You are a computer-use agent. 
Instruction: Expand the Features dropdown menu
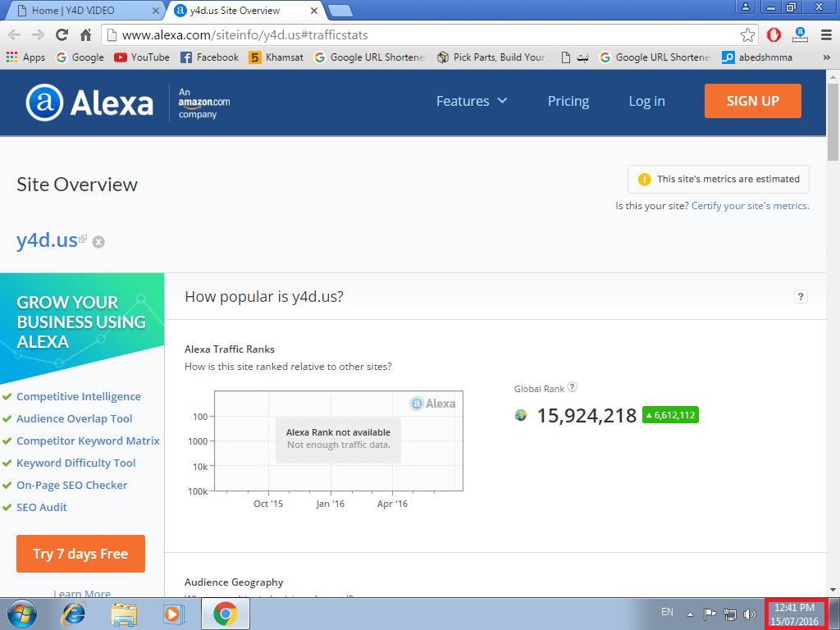click(472, 101)
